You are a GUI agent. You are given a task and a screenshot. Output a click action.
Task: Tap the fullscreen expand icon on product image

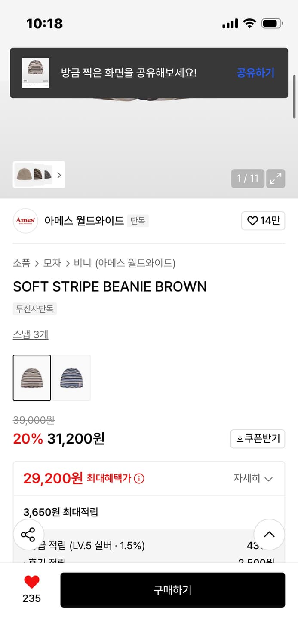(x=276, y=179)
